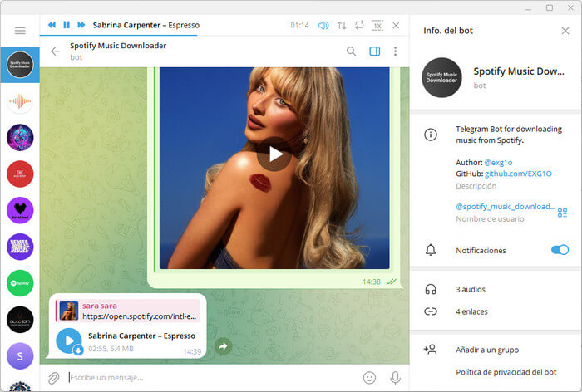
Task: Open the purple S avatar chat
Action: [20, 356]
